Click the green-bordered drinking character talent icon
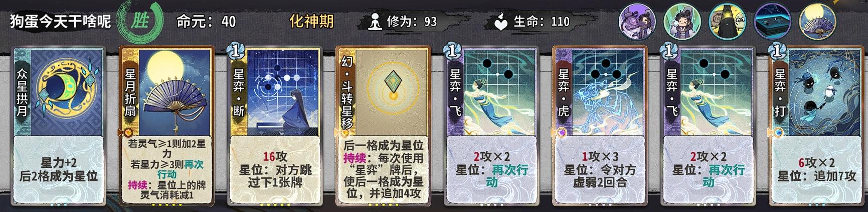Screen dimensions: 868x212 (x=682, y=21)
